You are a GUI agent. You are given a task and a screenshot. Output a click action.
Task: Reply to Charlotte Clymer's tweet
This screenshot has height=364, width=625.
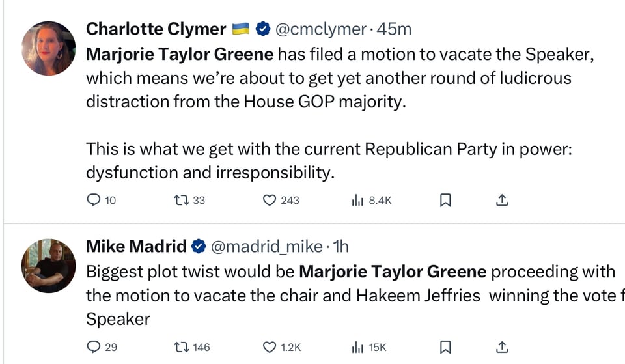(x=94, y=201)
